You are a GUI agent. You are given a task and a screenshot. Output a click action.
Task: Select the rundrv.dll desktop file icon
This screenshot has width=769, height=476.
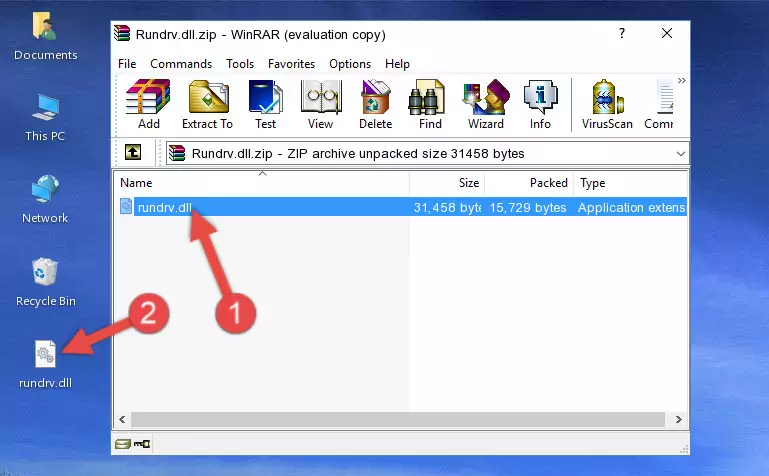(x=46, y=365)
